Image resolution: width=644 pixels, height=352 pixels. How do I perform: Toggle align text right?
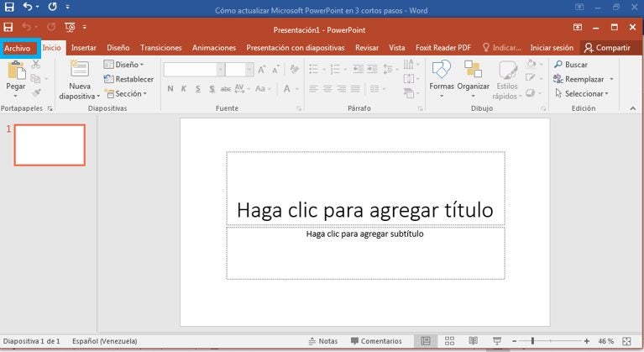point(341,89)
